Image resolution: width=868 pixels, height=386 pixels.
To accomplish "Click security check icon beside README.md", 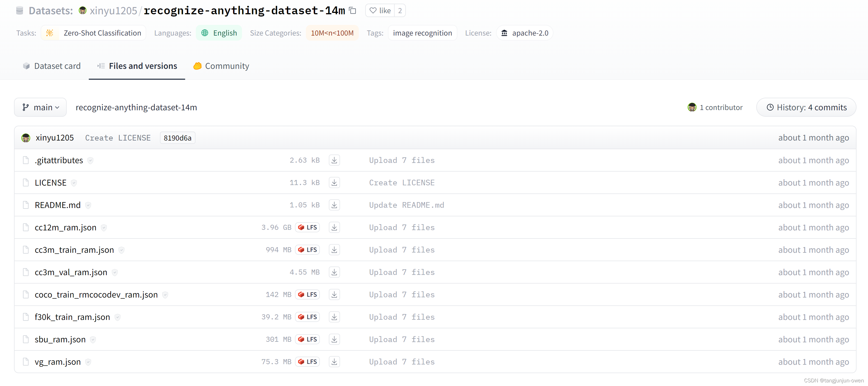I will click(x=88, y=205).
